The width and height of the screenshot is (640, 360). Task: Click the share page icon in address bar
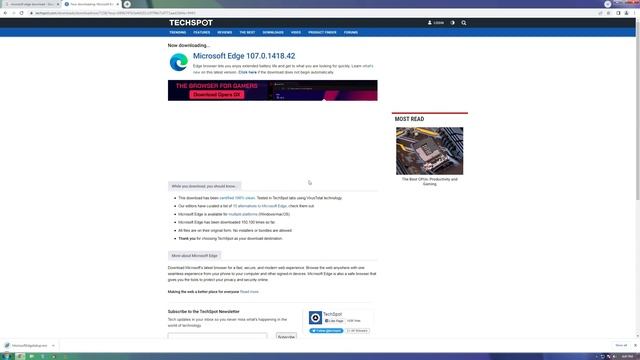(600, 13)
